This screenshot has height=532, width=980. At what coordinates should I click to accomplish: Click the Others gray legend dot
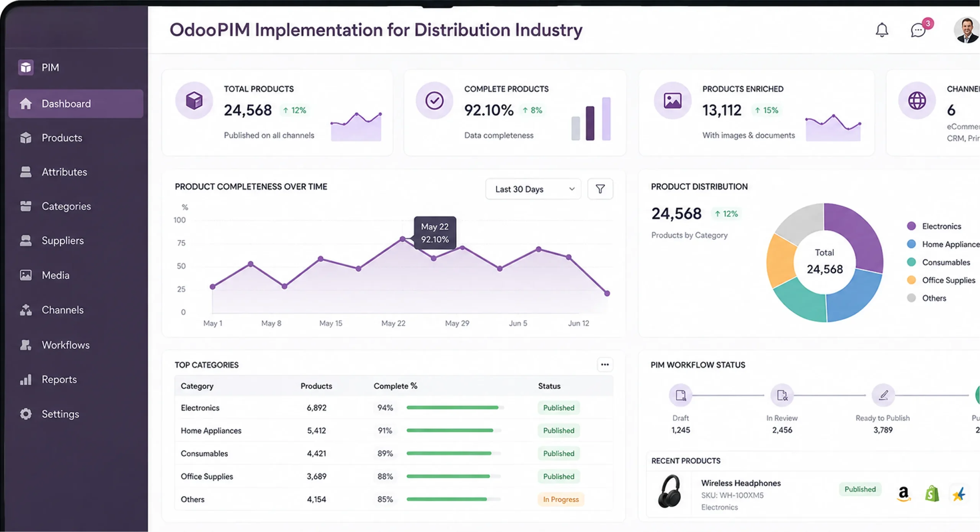point(911,298)
